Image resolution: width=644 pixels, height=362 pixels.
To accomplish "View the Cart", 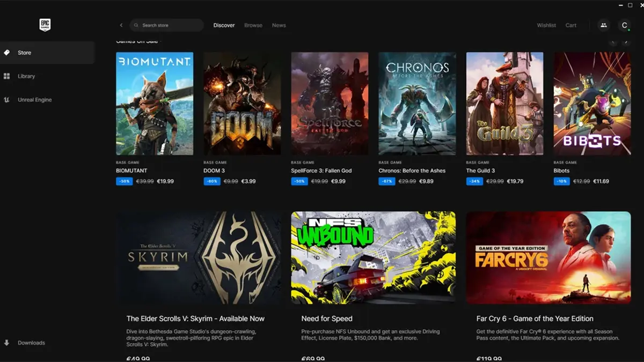I will tap(571, 25).
